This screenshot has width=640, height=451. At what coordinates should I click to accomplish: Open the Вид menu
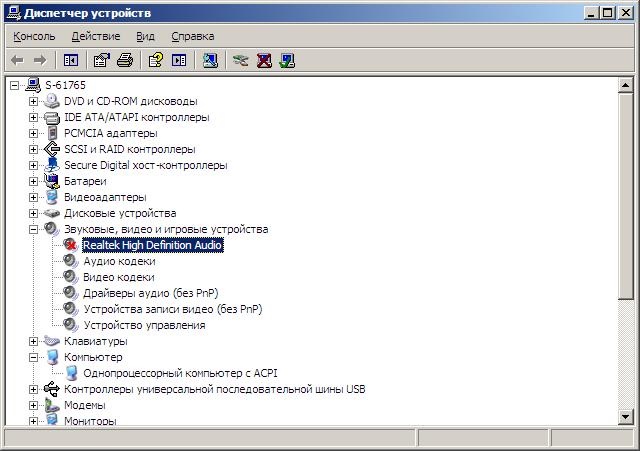145,36
